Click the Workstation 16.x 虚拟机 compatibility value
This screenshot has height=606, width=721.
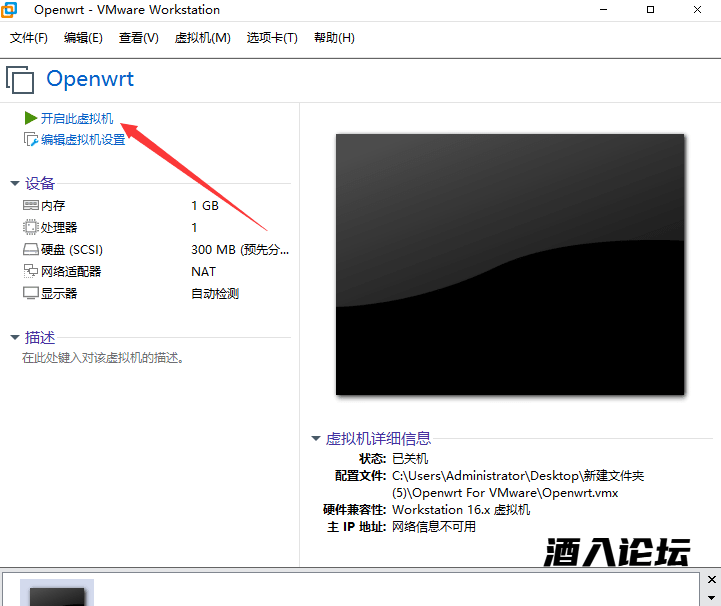point(461,510)
